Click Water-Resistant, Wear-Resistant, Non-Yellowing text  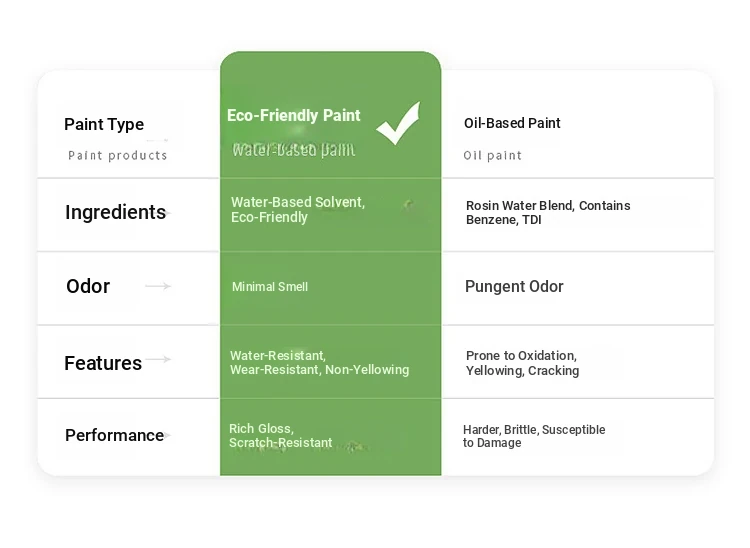point(319,363)
